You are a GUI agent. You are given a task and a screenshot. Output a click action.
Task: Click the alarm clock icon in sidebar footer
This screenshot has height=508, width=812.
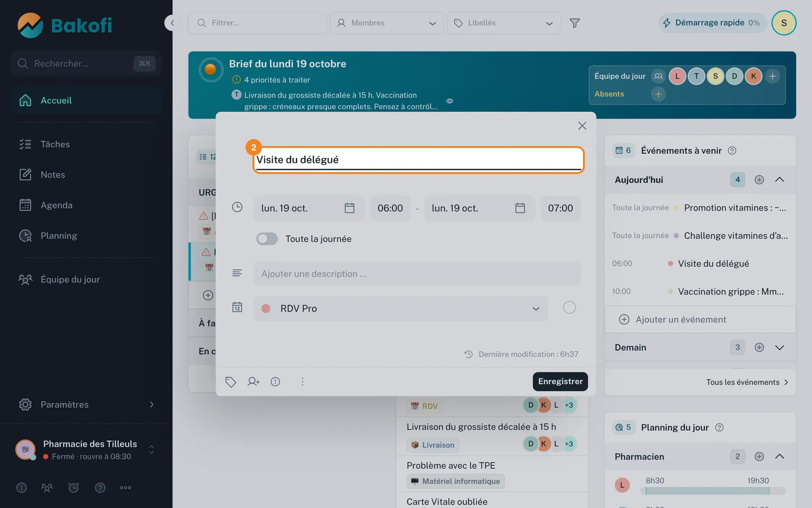[x=74, y=488]
